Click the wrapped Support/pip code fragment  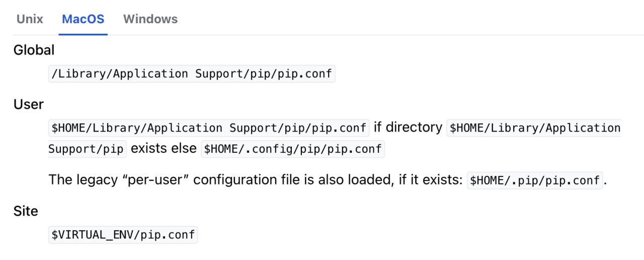(86, 150)
